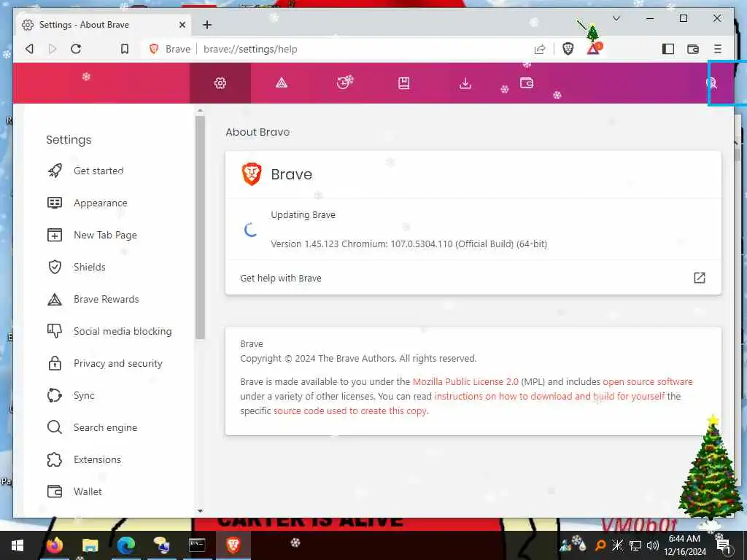Open Bookmarks book icon in top bar
Image resolution: width=747 pixels, height=560 pixels.
404,83
